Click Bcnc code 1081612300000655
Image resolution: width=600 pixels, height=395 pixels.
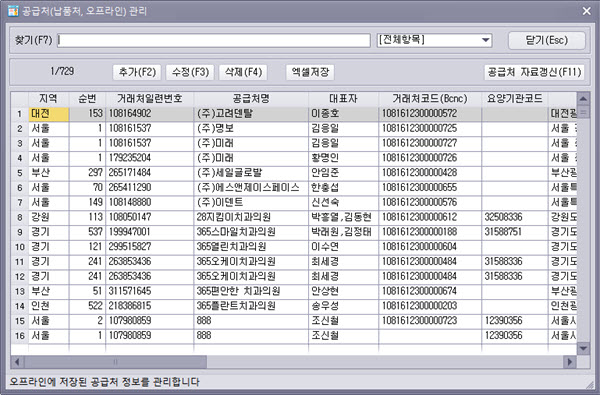(430, 188)
